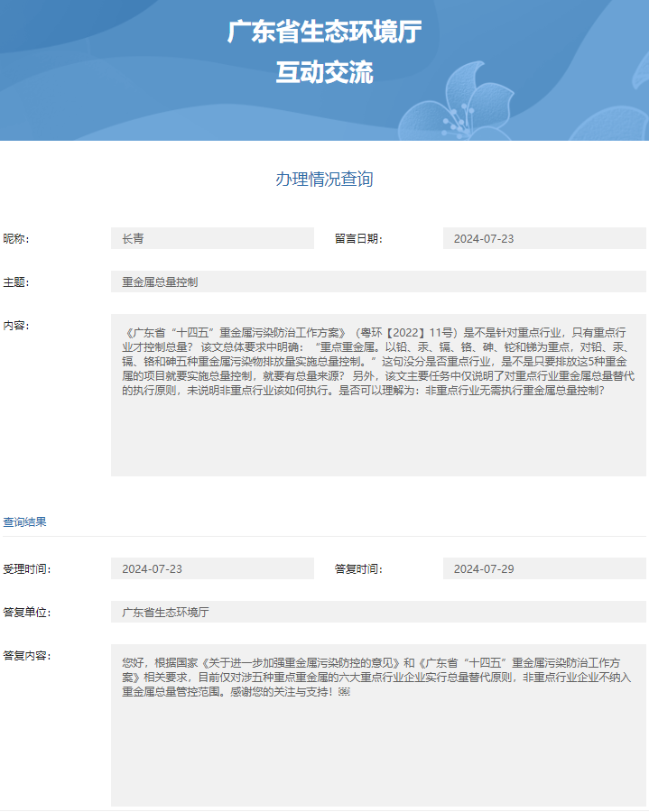649x812 pixels.
Task: Click the 答复内容 label
Action: tap(27, 656)
